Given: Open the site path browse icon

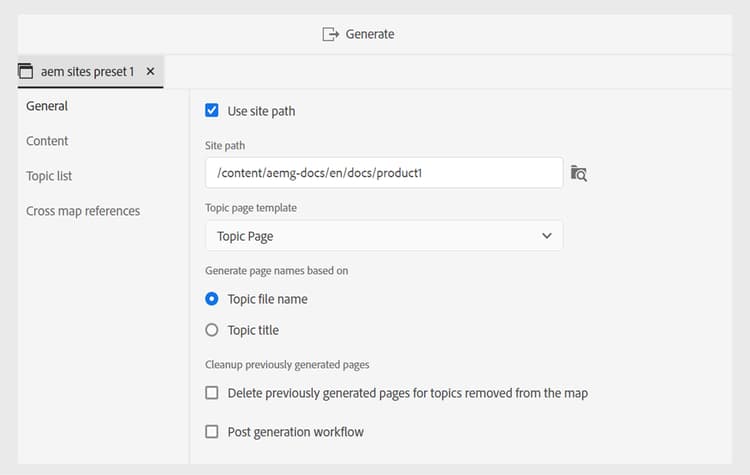Looking at the screenshot, I should [579, 173].
